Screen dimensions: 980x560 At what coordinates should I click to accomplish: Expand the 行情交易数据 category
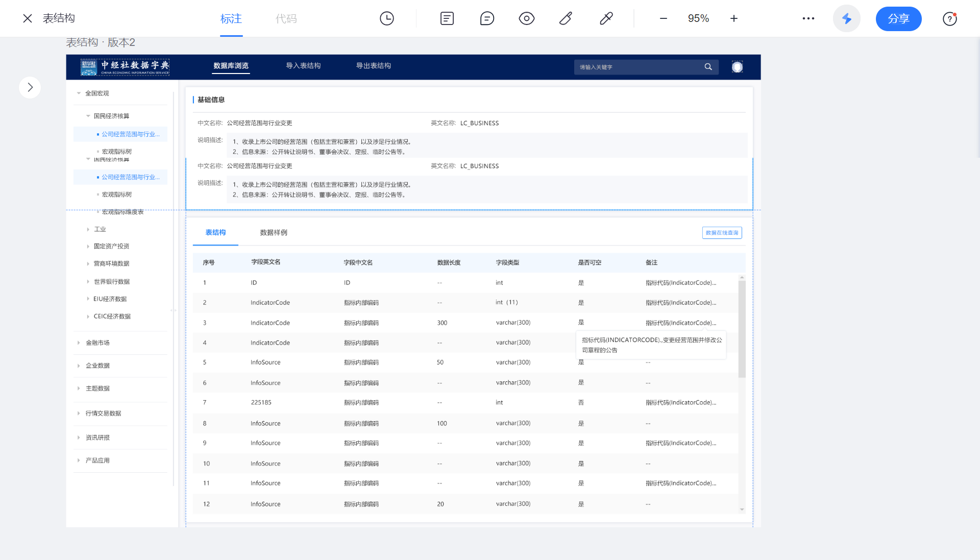79,413
